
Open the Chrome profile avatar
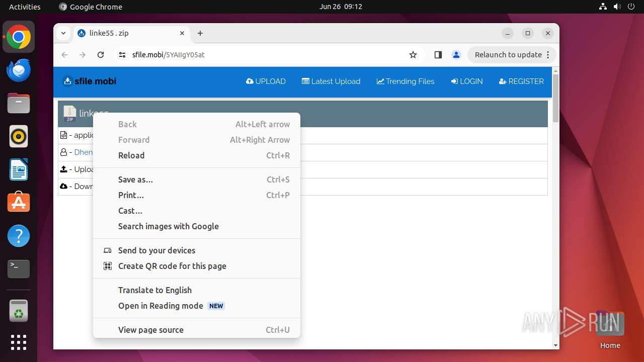pos(456,55)
